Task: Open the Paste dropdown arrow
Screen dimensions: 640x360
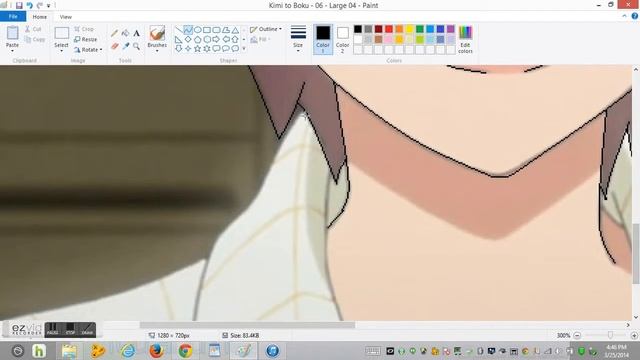Action: pyautogui.click(x=12, y=51)
